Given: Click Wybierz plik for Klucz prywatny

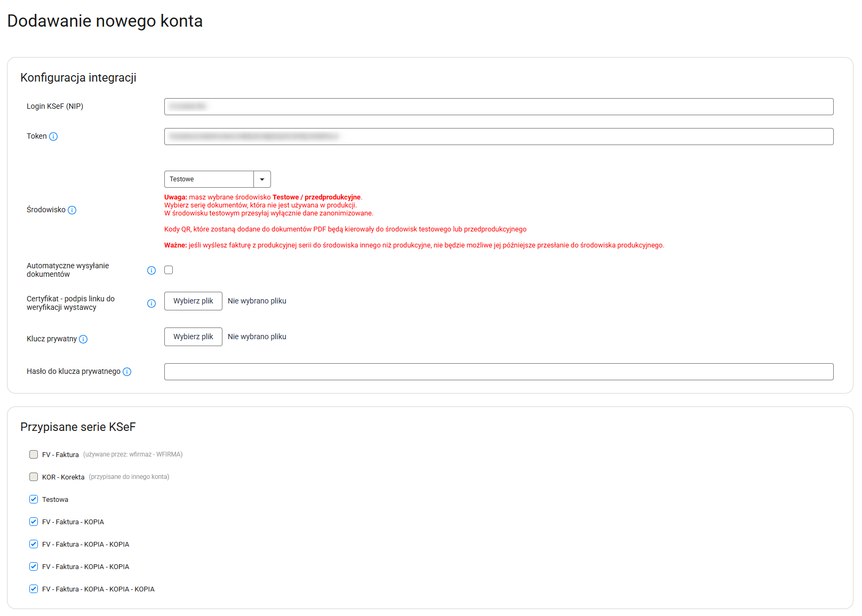Looking at the screenshot, I should (193, 337).
